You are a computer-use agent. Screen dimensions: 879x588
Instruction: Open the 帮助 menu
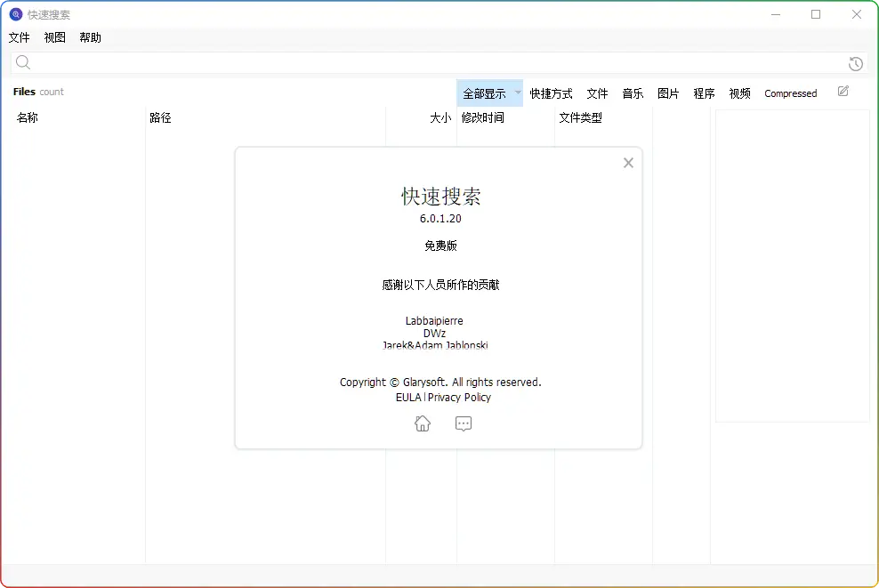[x=90, y=37]
